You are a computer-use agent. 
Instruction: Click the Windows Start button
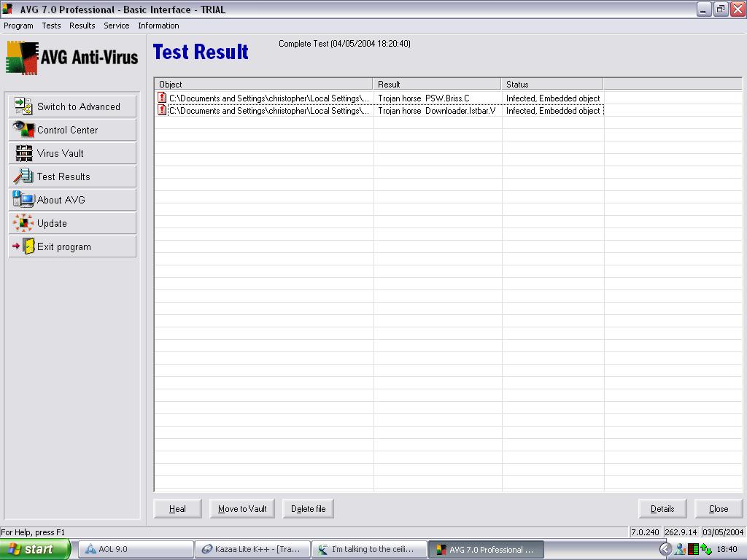(35, 550)
